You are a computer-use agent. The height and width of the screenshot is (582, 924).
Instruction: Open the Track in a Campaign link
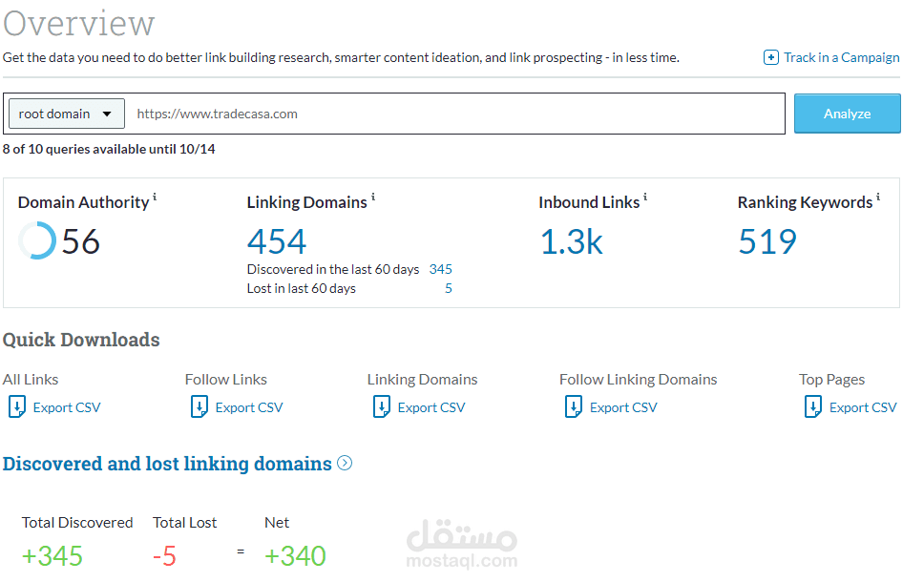click(841, 57)
